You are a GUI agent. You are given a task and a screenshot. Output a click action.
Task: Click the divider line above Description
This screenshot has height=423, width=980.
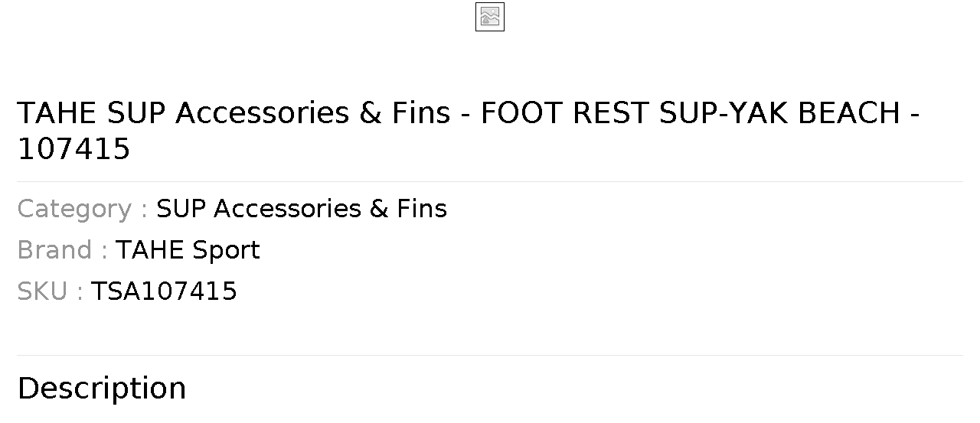click(x=490, y=355)
